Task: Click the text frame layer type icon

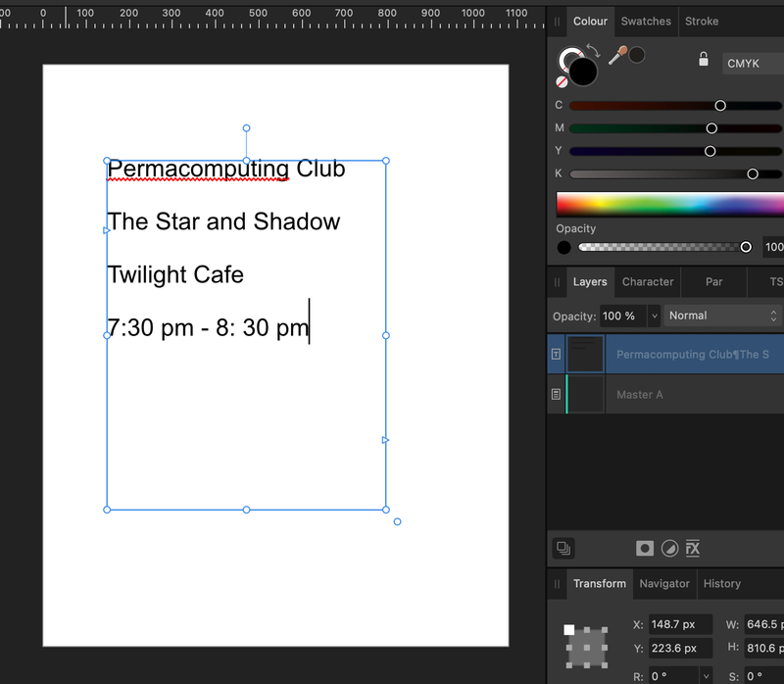Action: pyautogui.click(x=557, y=355)
